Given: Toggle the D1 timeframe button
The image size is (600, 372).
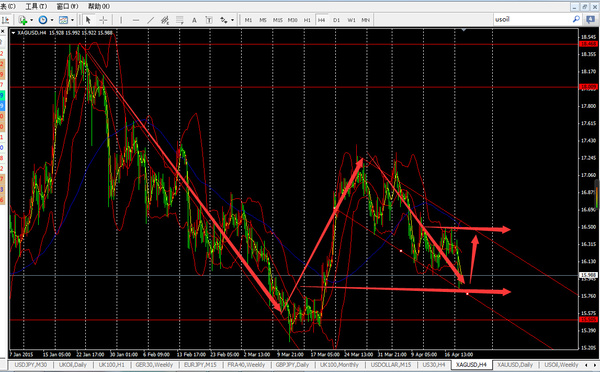Looking at the screenshot, I should 336,20.
